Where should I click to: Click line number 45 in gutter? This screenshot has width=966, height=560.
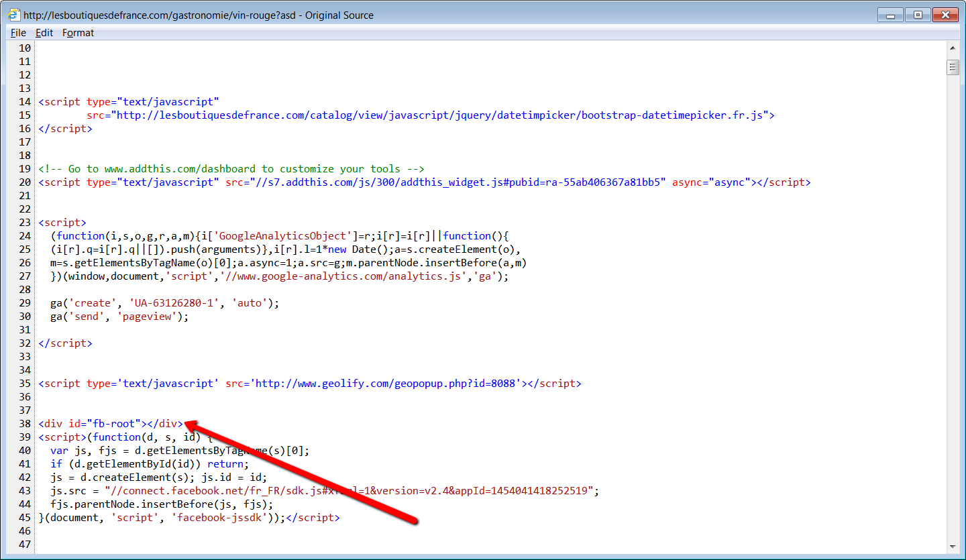coord(25,518)
